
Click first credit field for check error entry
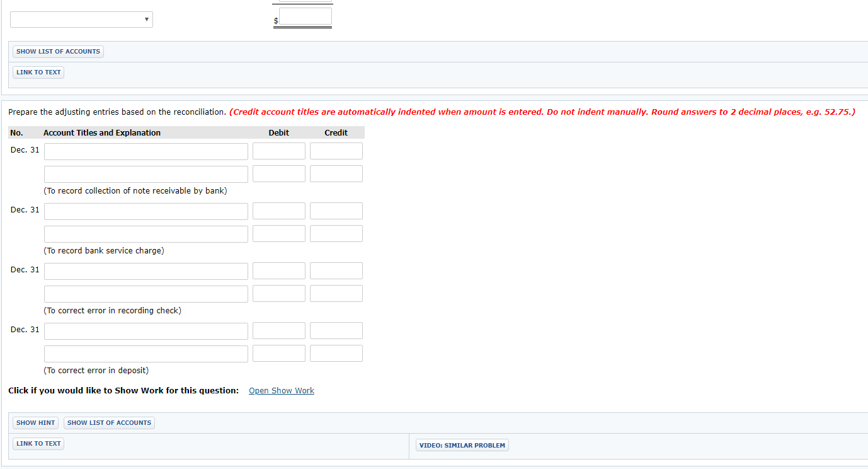point(336,271)
